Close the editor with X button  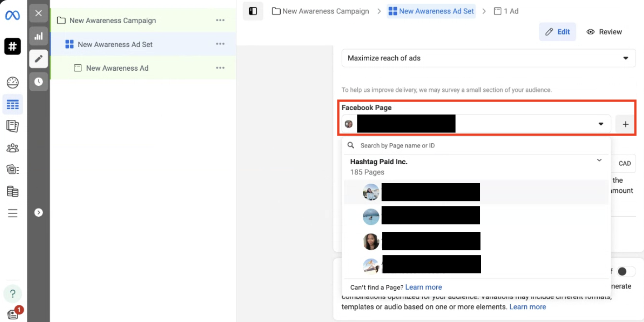point(39,13)
